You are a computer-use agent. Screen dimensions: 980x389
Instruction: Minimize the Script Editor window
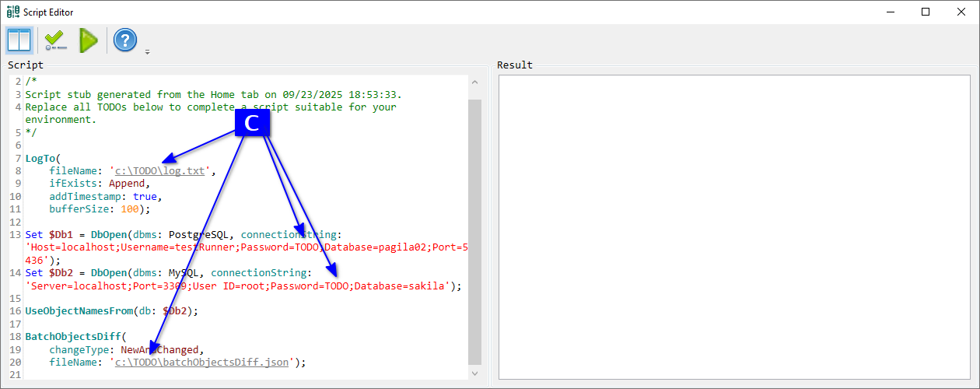889,12
